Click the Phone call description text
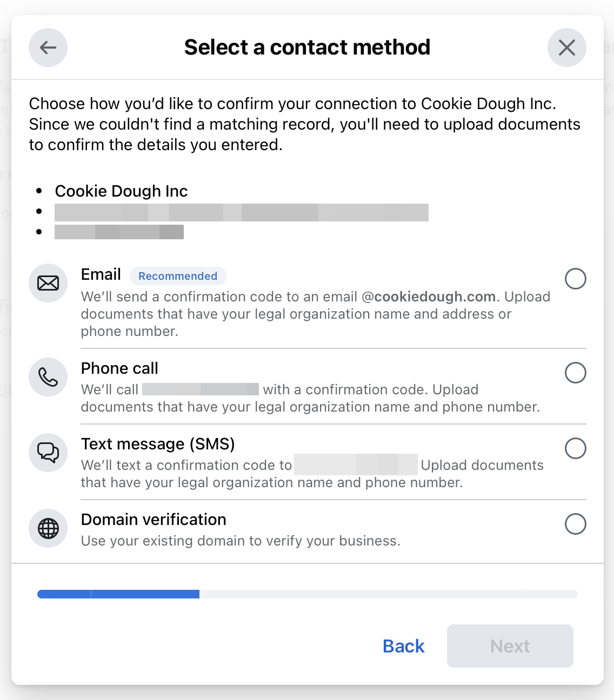Viewport: 614px width, 700px height. 308,398
